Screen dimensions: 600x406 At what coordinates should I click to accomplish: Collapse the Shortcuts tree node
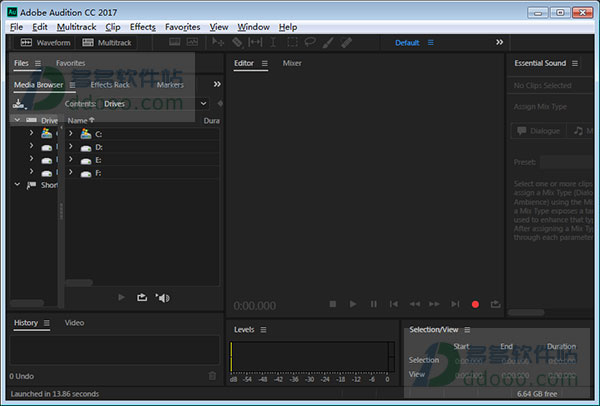click(x=17, y=184)
